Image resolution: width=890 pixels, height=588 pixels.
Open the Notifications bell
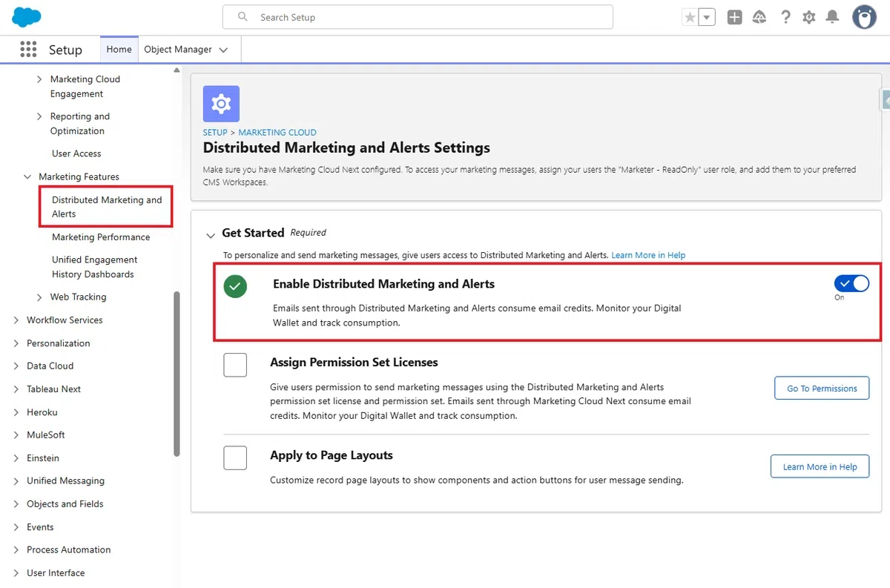833,17
